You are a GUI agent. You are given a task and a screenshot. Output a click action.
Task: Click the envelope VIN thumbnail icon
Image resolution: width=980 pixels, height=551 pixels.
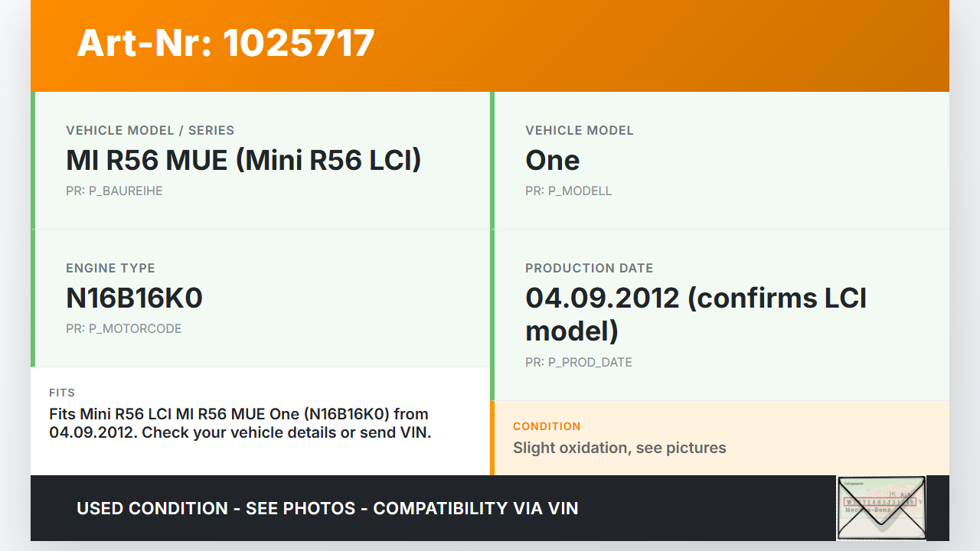pos(881,507)
